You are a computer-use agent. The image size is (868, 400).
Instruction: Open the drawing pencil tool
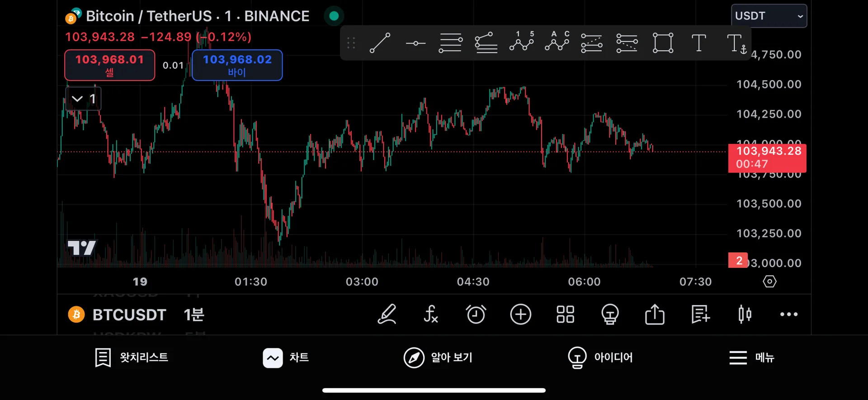[387, 314]
